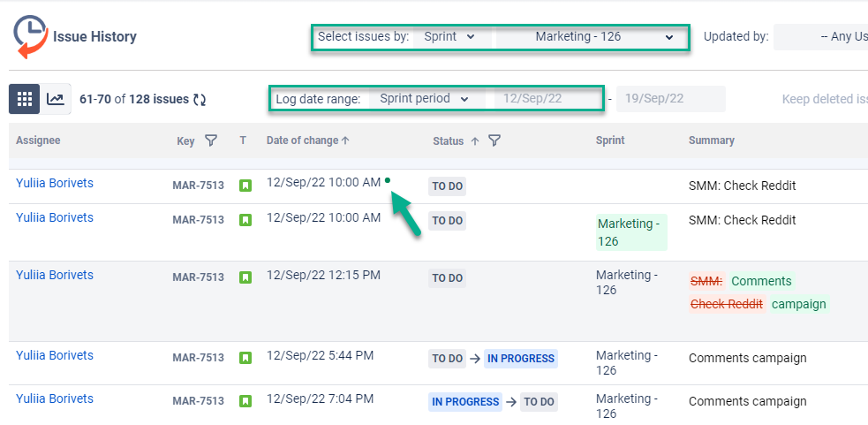Click the struck-through 'Check Reddit' text
Viewport: 868px width, 425px height.
728,304
